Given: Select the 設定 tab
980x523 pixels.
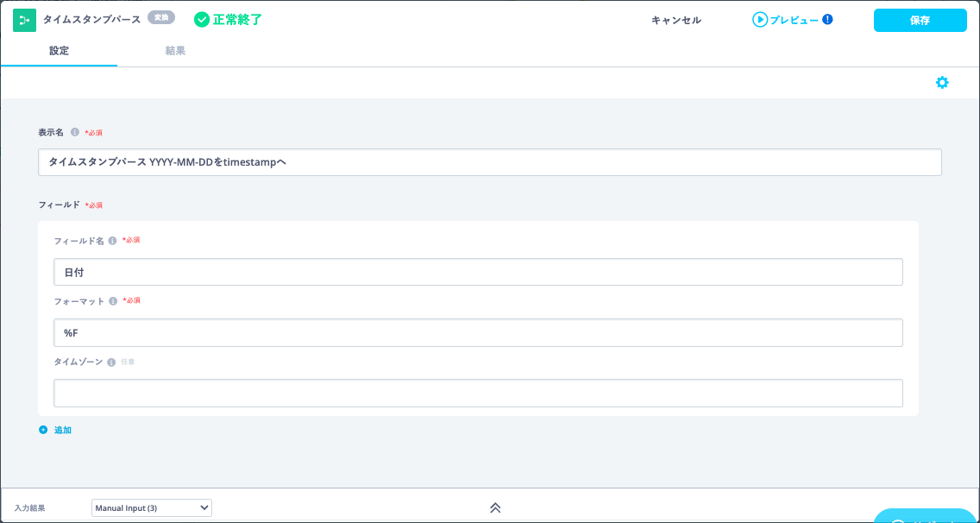Looking at the screenshot, I should point(59,51).
